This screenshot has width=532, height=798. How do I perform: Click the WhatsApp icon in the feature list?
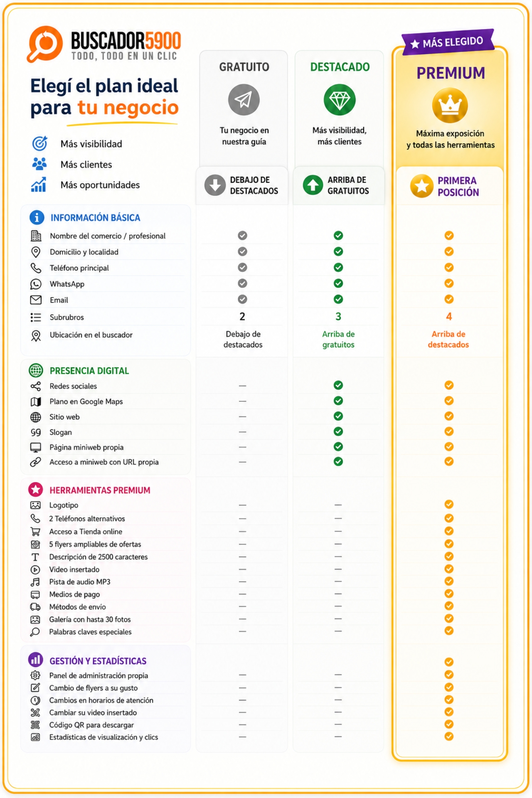(x=36, y=284)
